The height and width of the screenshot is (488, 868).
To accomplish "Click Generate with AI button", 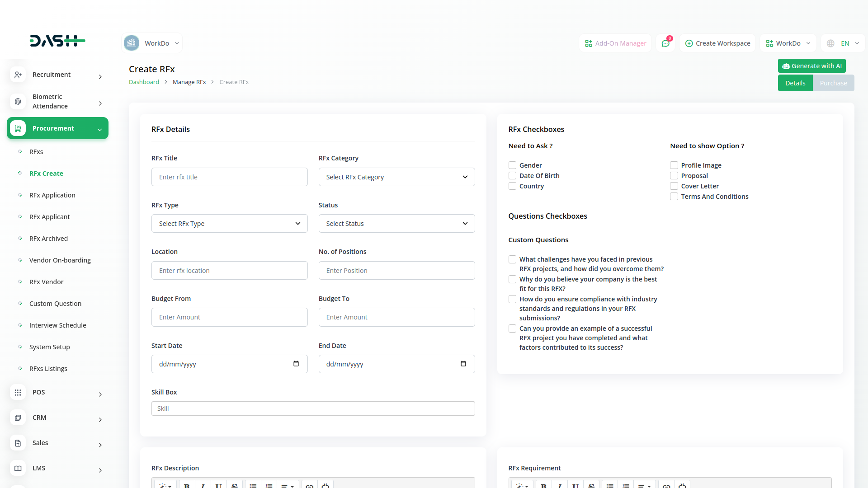I will coord(812,66).
